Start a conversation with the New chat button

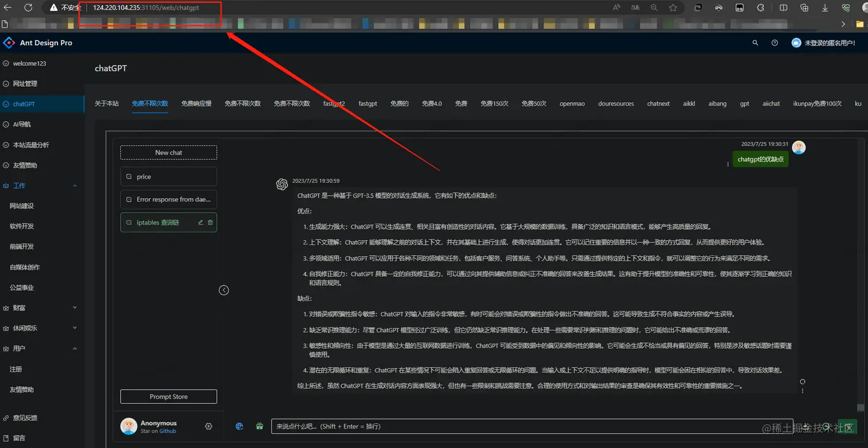click(169, 152)
